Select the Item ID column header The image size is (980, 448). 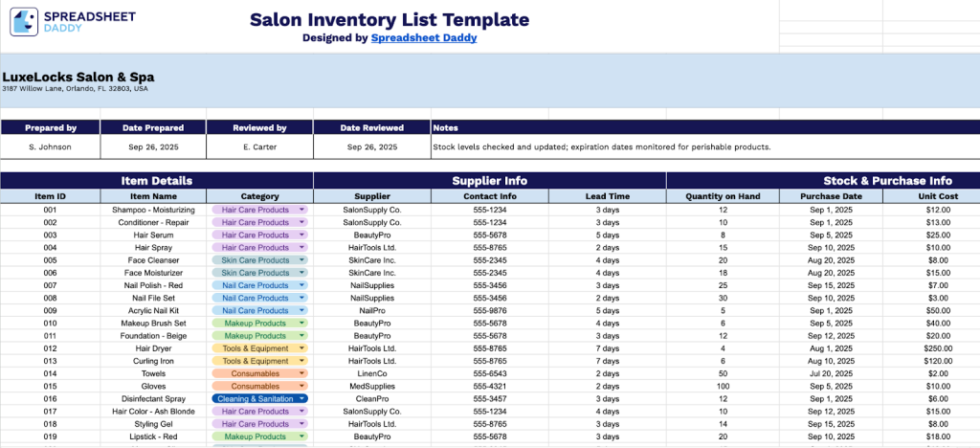tap(50, 196)
